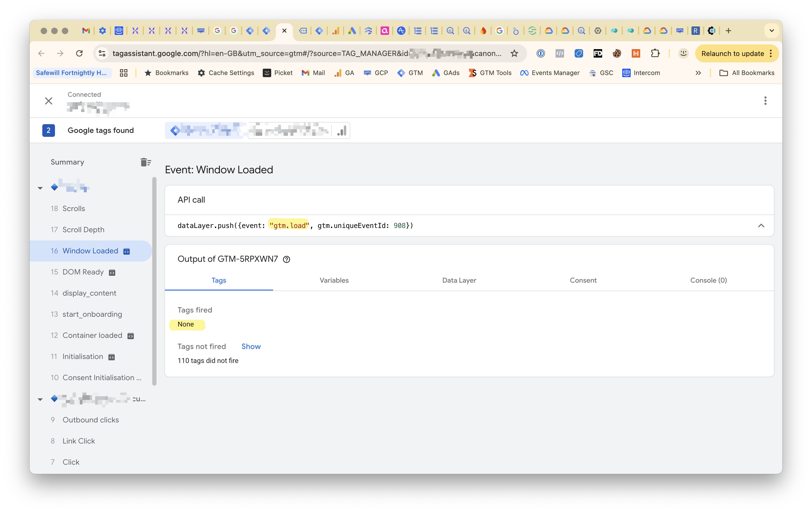Viewport: 812px width, 513px height.
Task: Click the browser URL address field
Action: click(x=303, y=53)
